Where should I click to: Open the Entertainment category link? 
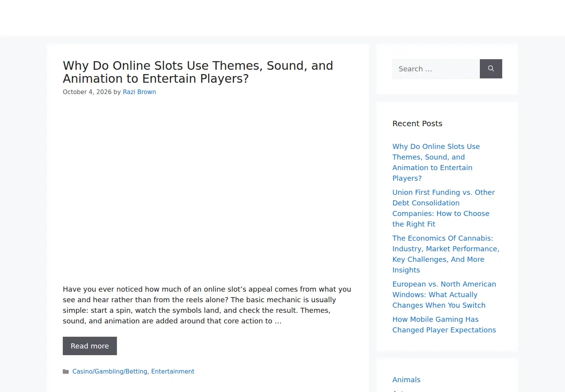pyautogui.click(x=173, y=371)
